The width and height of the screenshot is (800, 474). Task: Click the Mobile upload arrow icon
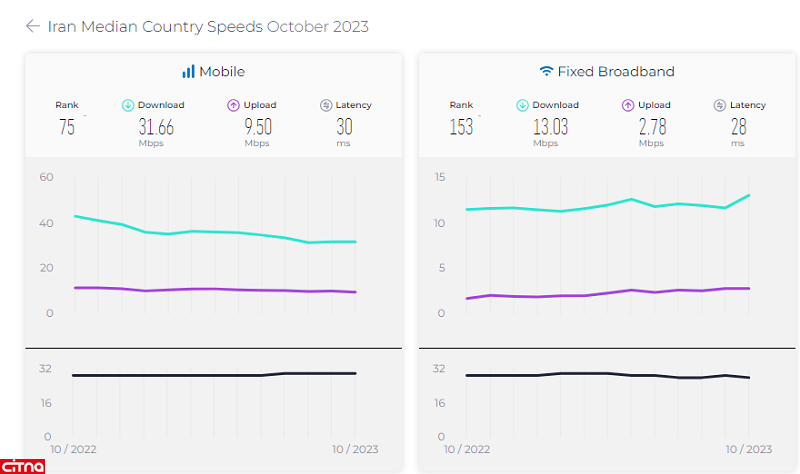click(x=233, y=105)
